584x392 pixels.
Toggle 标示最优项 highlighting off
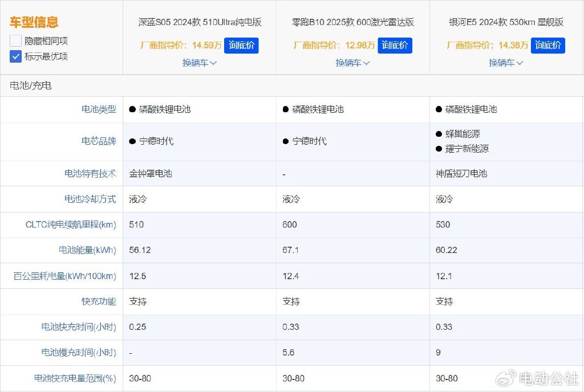(15, 56)
